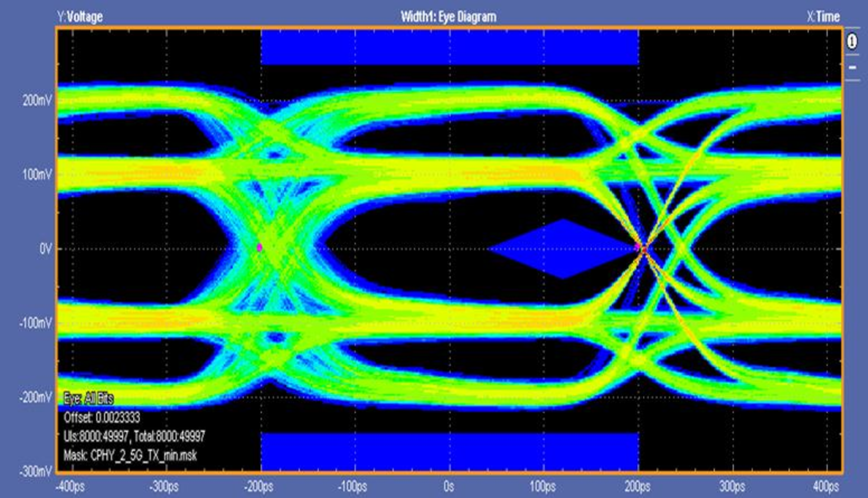The image size is (868, 498).
Task: Click the blue diamond mask in eye center
Action: click(x=562, y=249)
